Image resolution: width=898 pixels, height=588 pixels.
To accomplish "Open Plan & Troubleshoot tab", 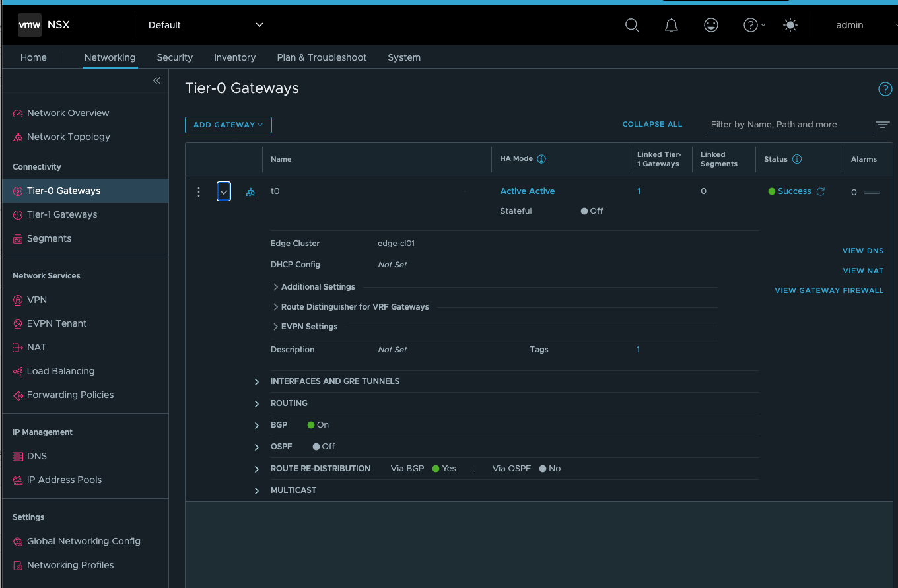I will (x=322, y=57).
